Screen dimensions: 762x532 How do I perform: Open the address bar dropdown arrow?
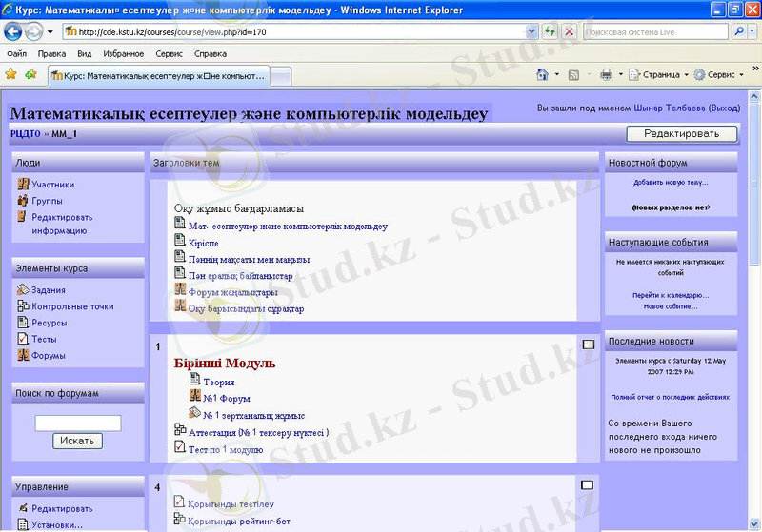tap(531, 32)
